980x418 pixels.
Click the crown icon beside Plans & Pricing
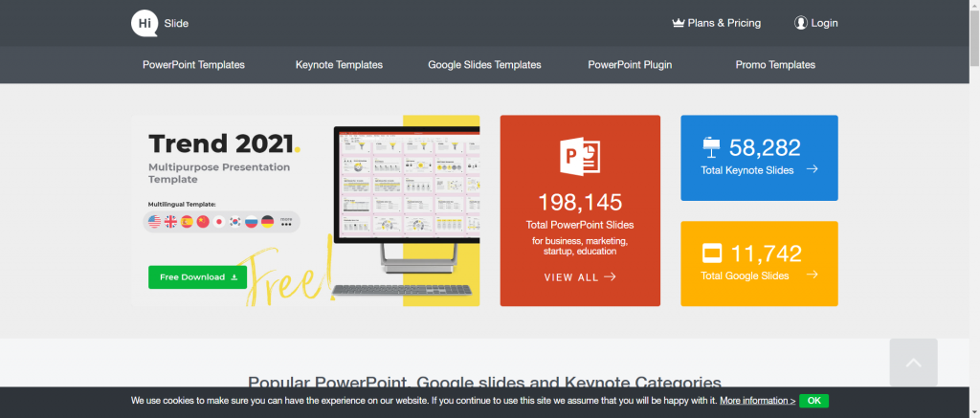(679, 23)
